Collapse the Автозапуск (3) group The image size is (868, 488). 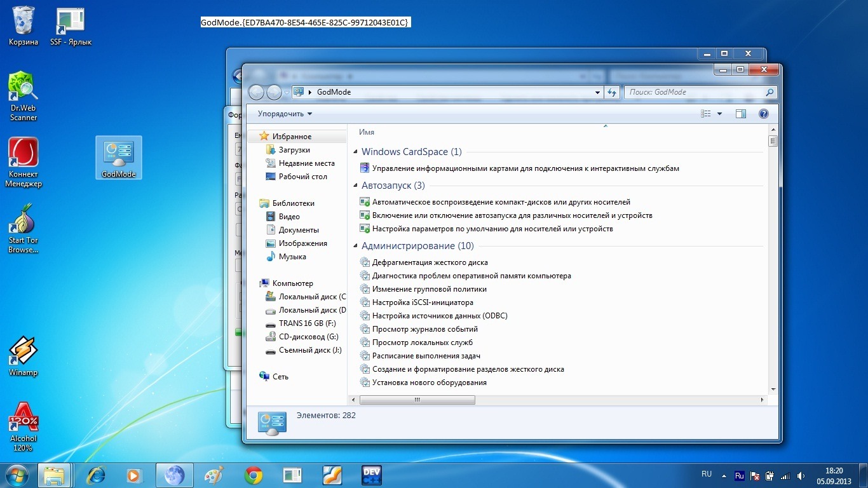point(355,186)
